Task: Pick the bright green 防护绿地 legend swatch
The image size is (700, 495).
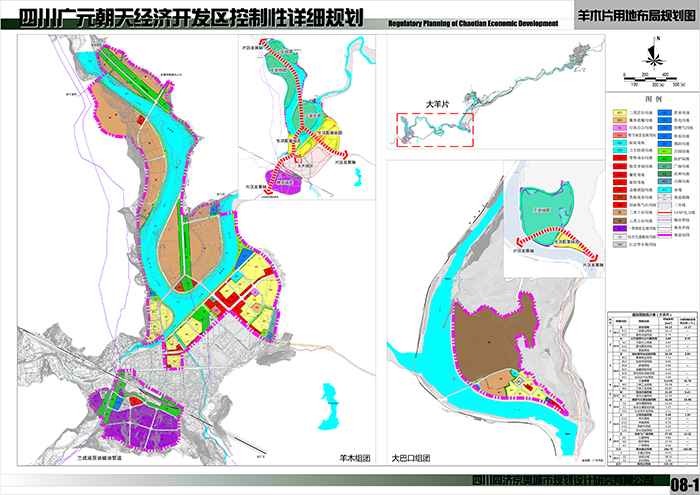Action: (665, 159)
